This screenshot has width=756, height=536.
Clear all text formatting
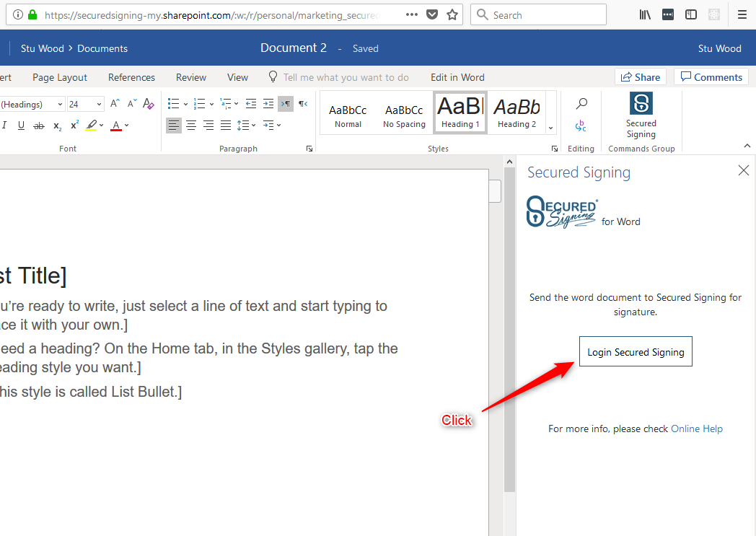coord(149,104)
